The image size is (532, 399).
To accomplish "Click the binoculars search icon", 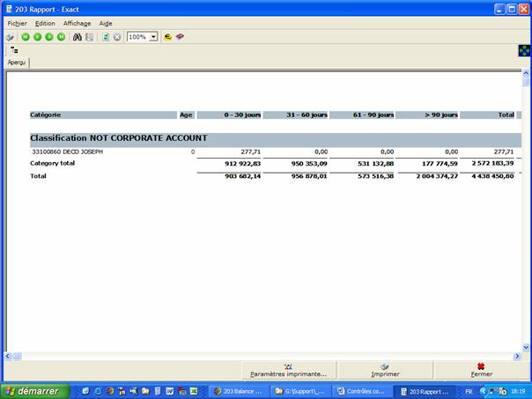I will [x=78, y=37].
